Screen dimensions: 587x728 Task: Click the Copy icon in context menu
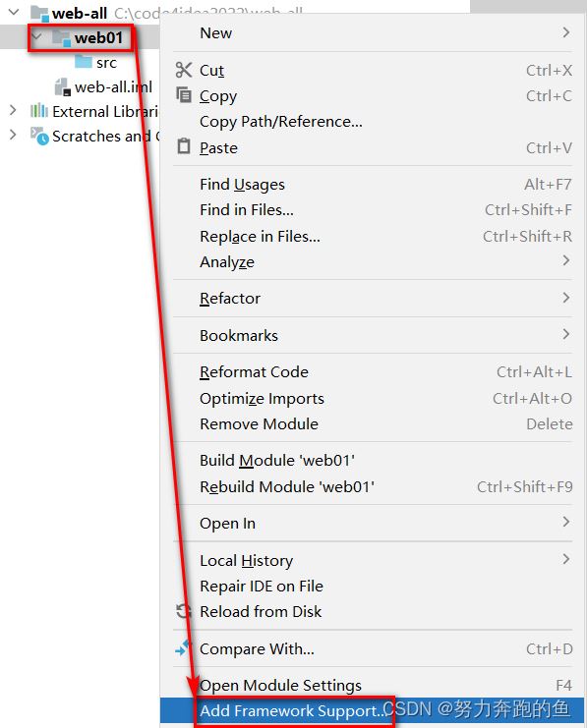(x=184, y=95)
